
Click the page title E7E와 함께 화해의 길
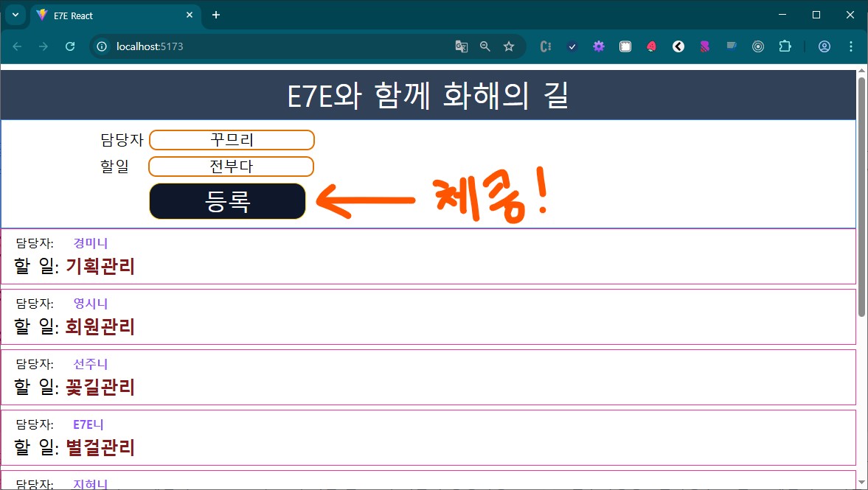[x=428, y=96]
